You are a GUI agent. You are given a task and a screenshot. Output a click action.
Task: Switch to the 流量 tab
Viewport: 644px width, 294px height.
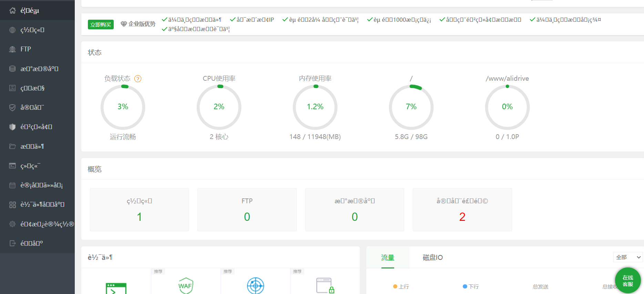tap(388, 257)
